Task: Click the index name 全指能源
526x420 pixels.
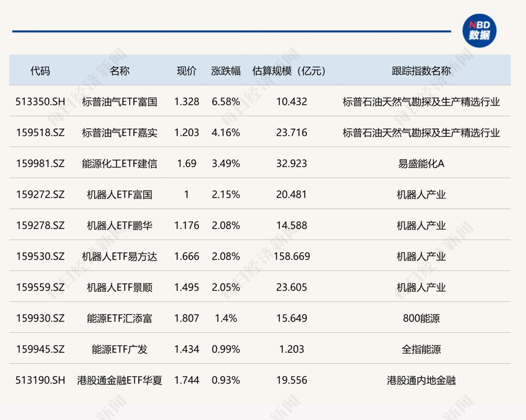Action: point(421,349)
